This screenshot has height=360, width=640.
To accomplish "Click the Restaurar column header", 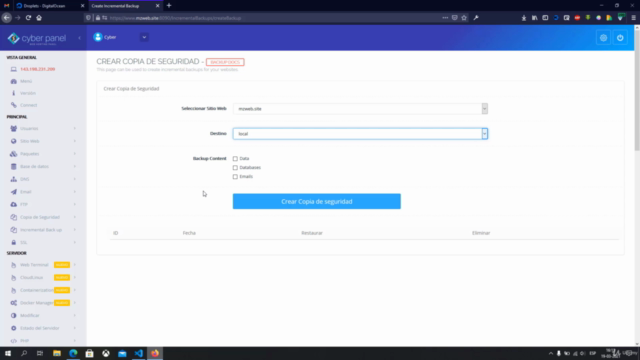I will (x=312, y=233).
